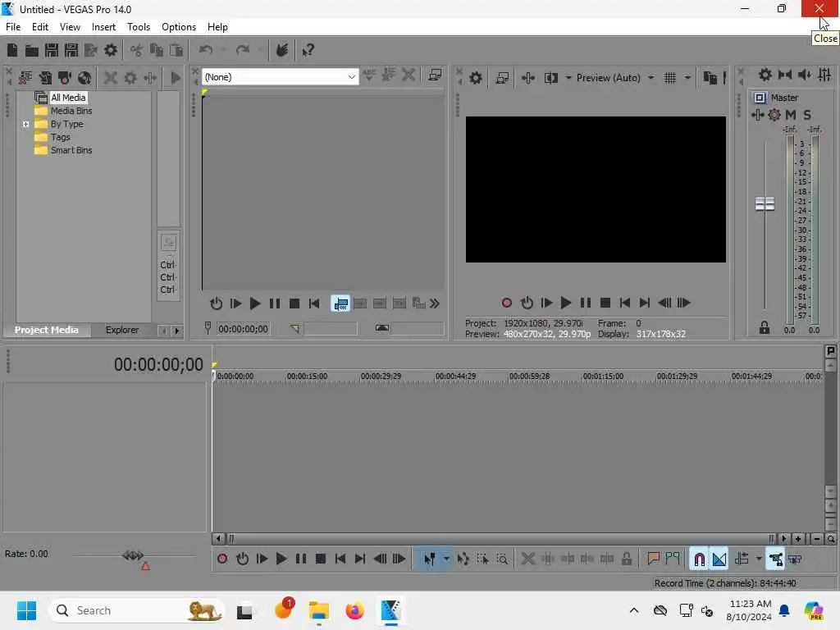This screenshot has width=840, height=630.
Task: Create a new project with the toolbar icon
Action: 12,50
